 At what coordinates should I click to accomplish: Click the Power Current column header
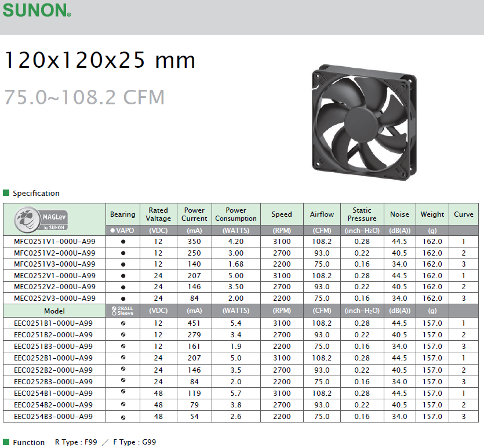click(x=194, y=214)
